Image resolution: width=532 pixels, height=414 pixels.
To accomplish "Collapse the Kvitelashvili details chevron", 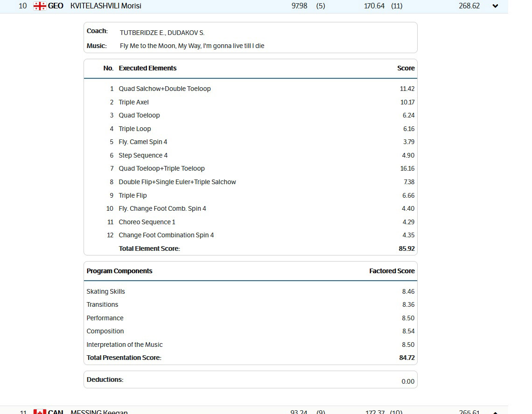I will coord(495,6).
